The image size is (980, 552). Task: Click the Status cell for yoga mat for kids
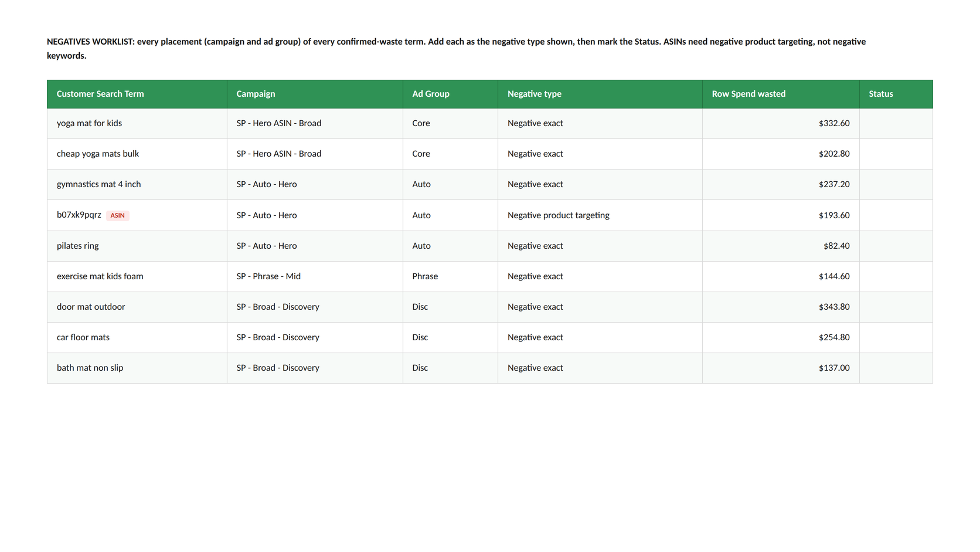click(896, 123)
